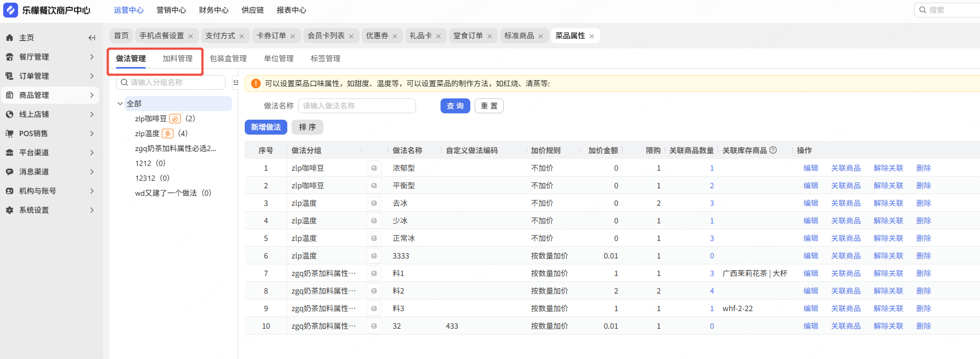980x359 pixels.
Task: Open the 营销中心 top menu
Action: point(171,10)
